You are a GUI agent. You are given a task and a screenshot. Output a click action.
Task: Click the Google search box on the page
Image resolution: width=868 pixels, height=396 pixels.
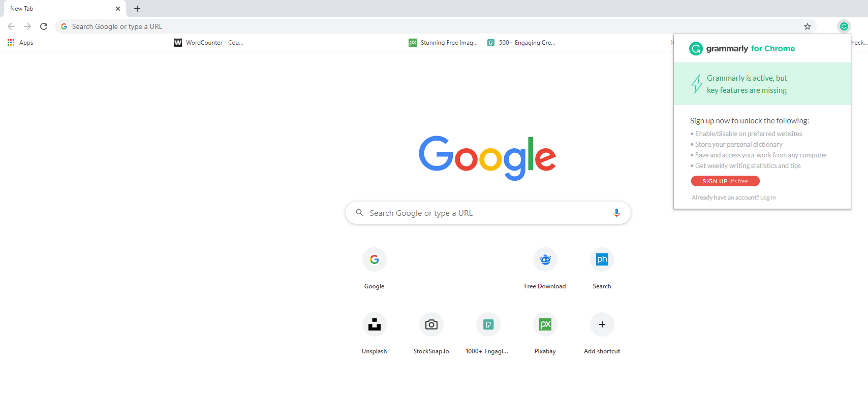pos(488,213)
